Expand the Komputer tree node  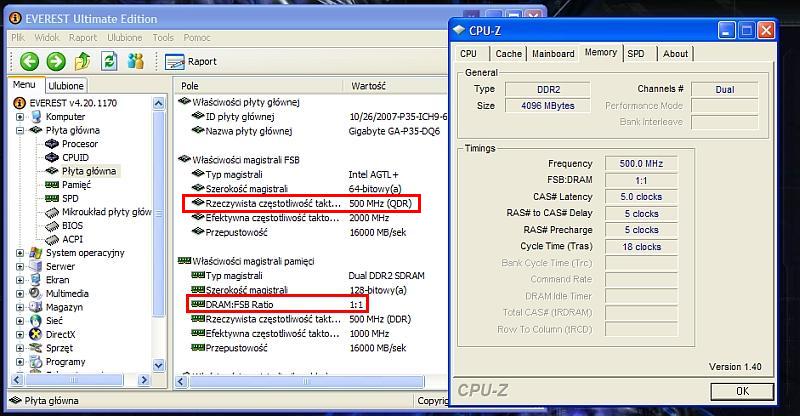point(19,116)
